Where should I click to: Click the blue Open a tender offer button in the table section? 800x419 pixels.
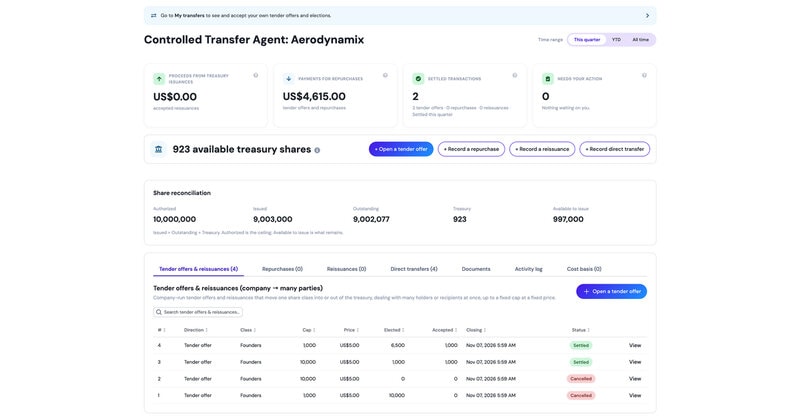(611, 291)
